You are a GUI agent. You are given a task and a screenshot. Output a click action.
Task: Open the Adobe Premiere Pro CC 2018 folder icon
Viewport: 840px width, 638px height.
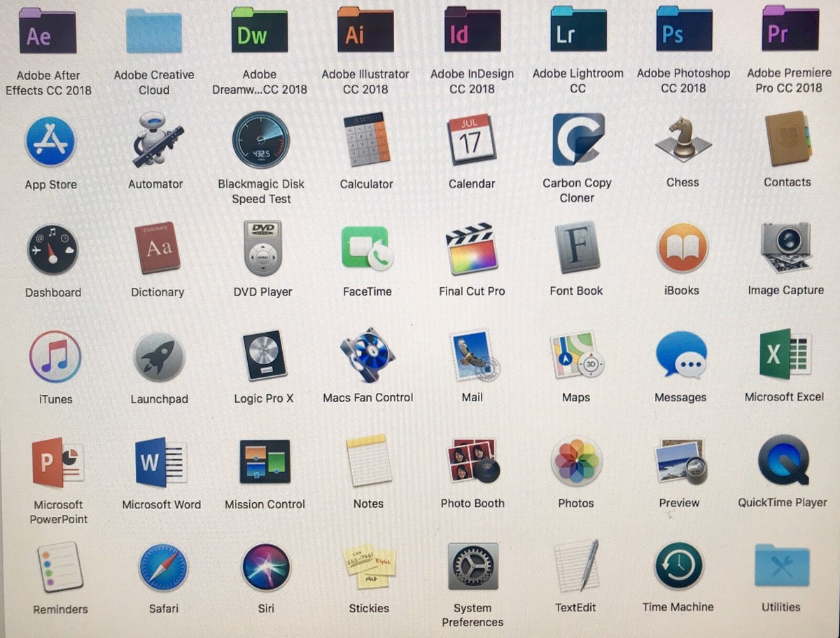point(790,28)
